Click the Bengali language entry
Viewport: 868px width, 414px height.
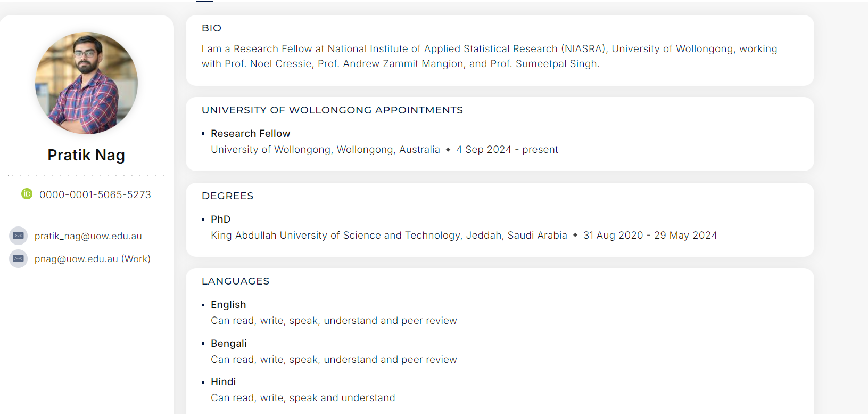tap(229, 344)
